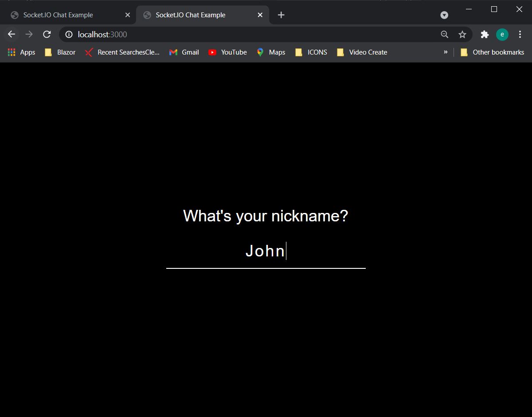Viewport: 532px width, 417px height.
Task: Minimize the Chrome window
Action: [469, 9]
